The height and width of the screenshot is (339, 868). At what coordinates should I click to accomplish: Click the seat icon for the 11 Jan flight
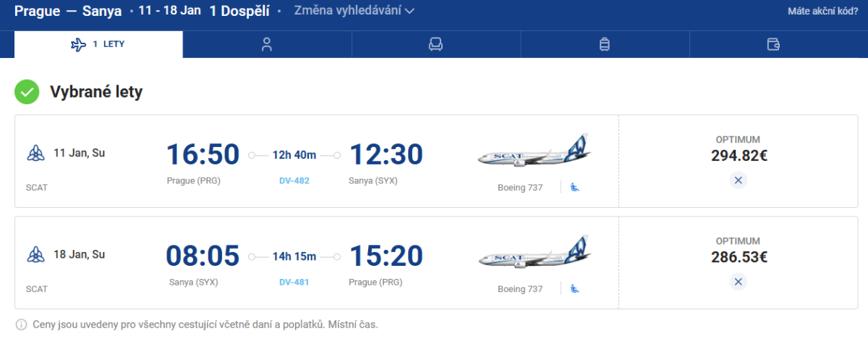click(x=575, y=188)
